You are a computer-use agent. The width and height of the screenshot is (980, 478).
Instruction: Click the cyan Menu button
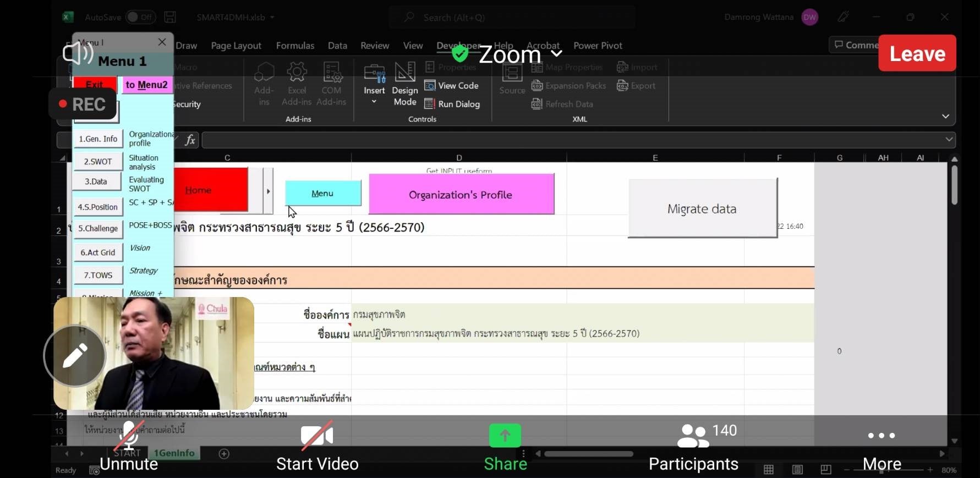323,193
